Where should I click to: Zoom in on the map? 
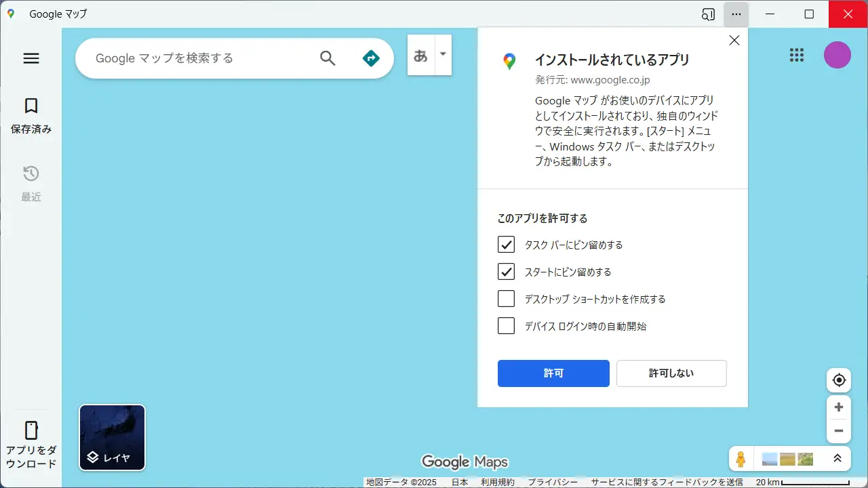pyautogui.click(x=839, y=407)
